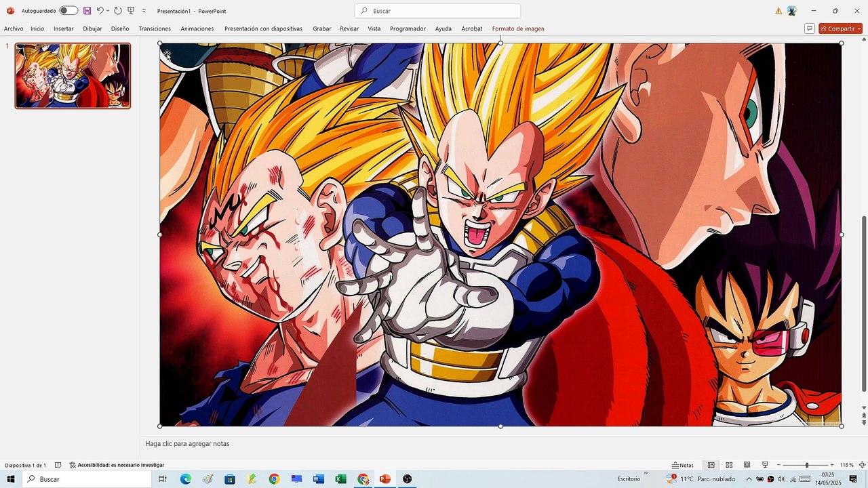Switch to the Inicio tab
The image size is (868, 488).
point(37,29)
